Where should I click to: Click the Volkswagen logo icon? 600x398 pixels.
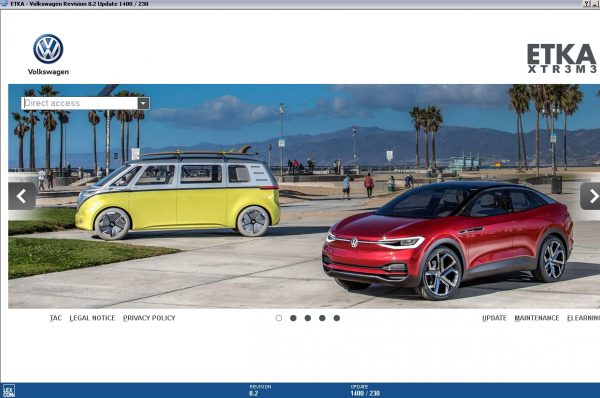48,49
